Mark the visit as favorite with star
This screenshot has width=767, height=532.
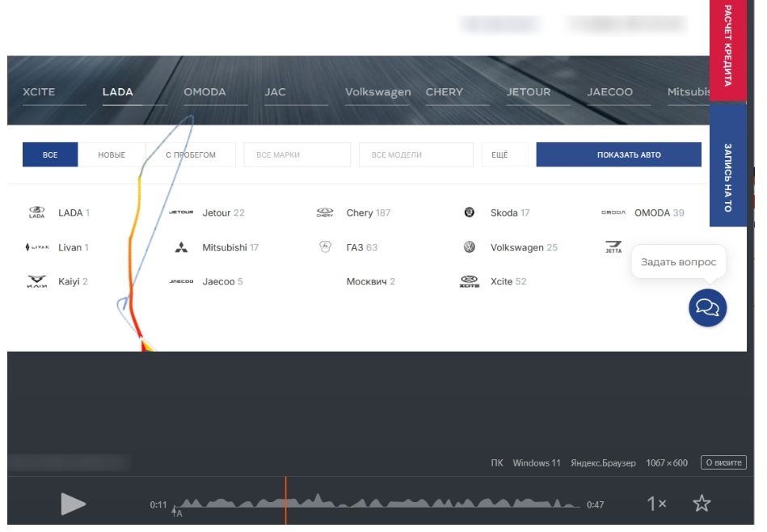(x=702, y=503)
